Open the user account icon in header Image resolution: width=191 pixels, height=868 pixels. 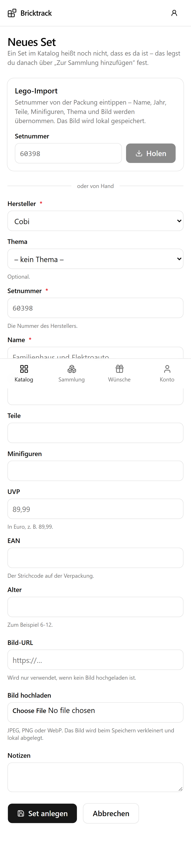coord(174,13)
